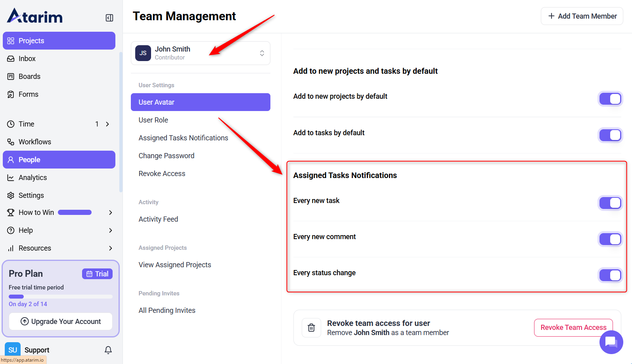Toggle Every status change notification

[x=610, y=275]
